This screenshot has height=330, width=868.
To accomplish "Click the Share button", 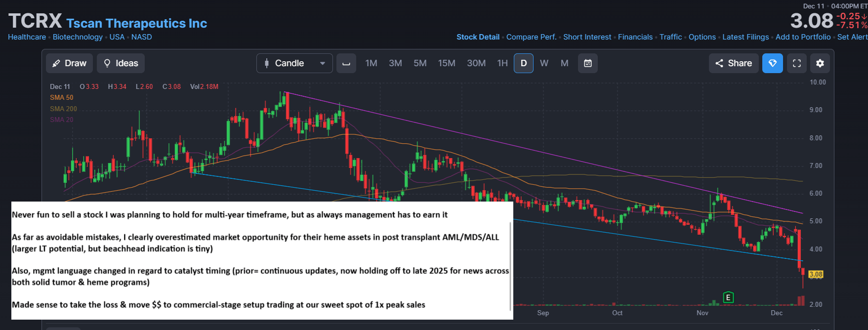I will (734, 63).
